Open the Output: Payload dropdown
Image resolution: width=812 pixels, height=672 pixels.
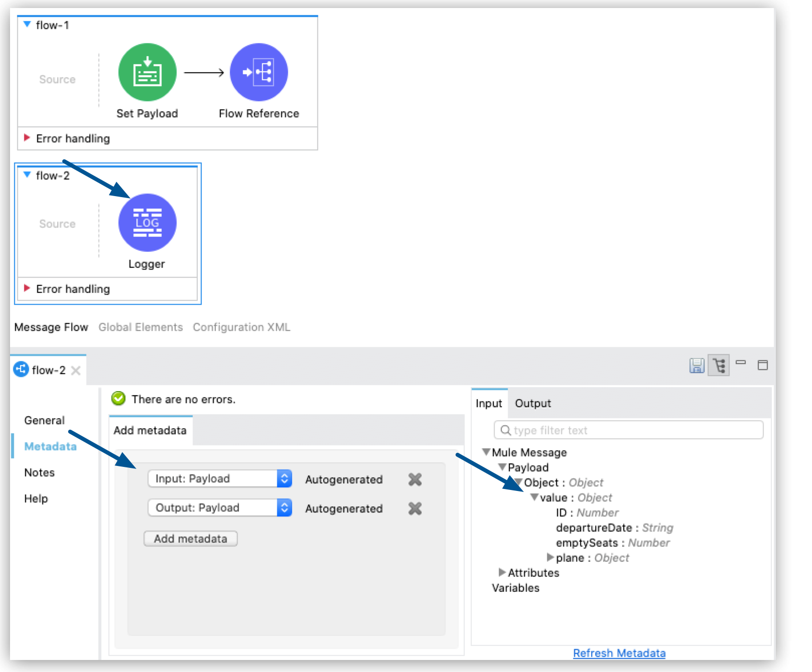(x=284, y=508)
